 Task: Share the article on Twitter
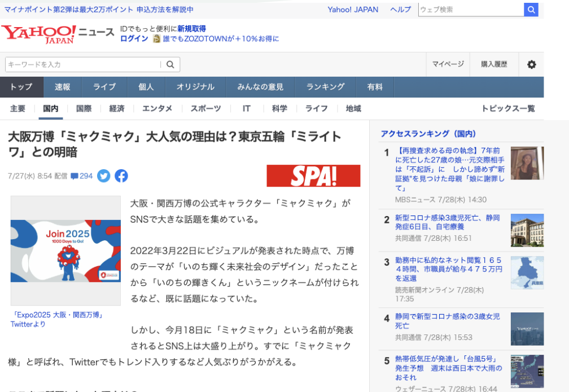(x=104, y=176)
